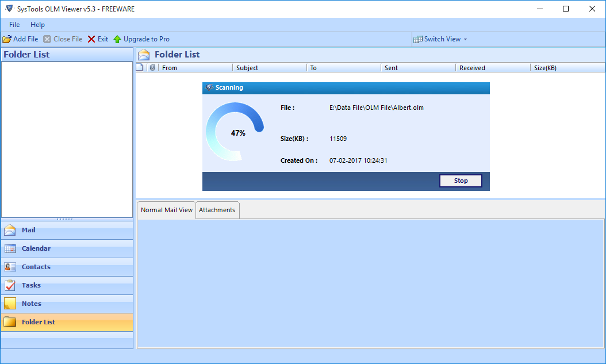606x364 pixels.
Task: Close the OLM Viewer window
Action: pos(592,9)
